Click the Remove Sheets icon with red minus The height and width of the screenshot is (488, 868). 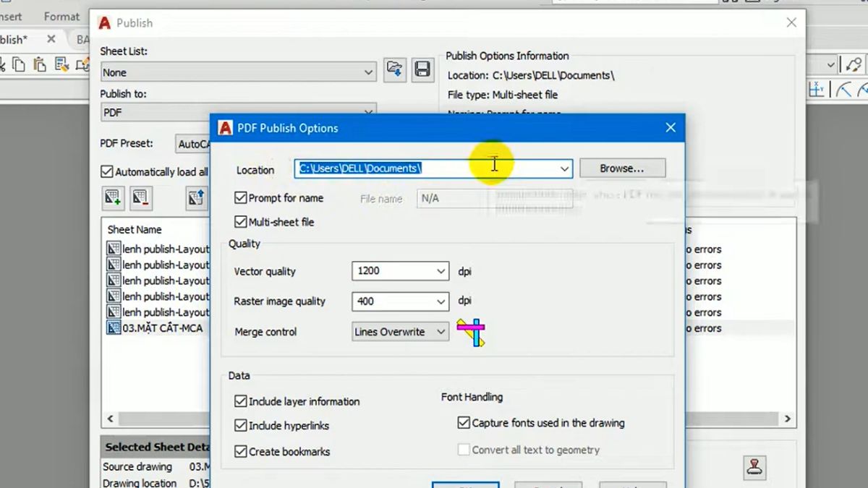click(x=140, y=198)
